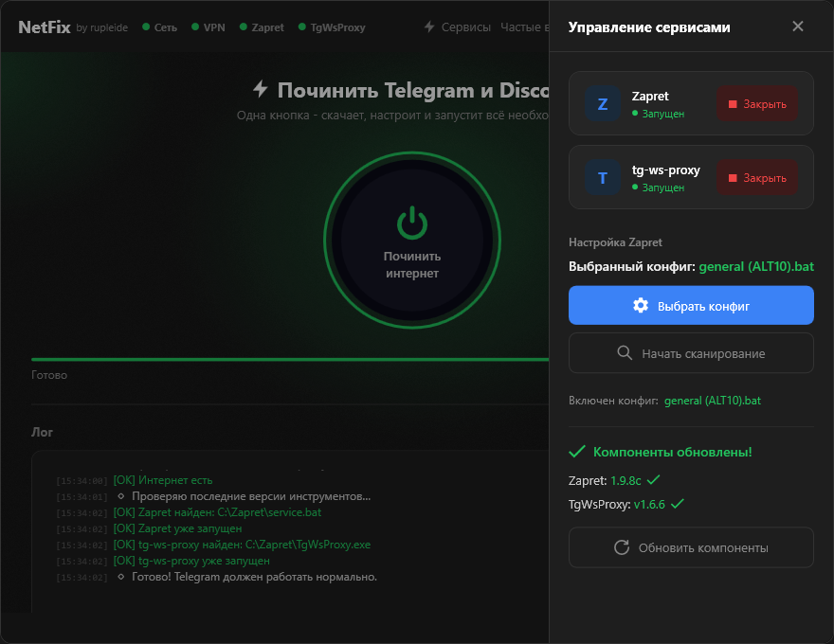The width and height of the screenshot is (834, 644).
Task: Click 'Включен конфиг' general (ALT10).bat value
Action: click(712, 400)
